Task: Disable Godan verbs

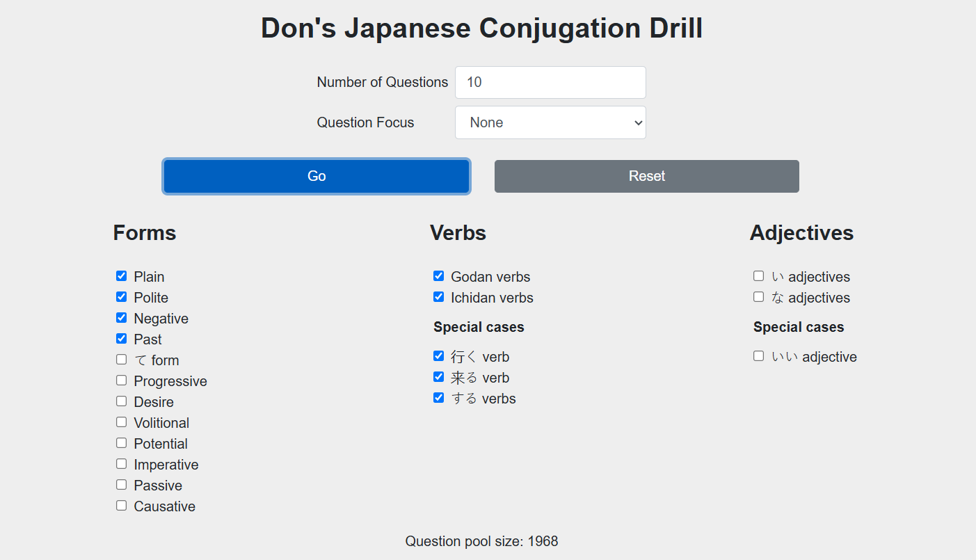Action: tap(438, 275)
